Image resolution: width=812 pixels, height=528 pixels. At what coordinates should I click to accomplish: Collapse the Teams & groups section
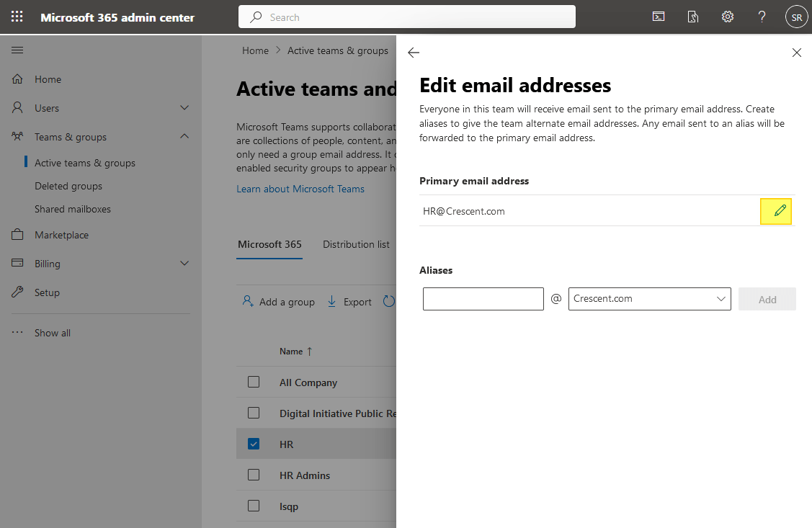coord(184,136)
